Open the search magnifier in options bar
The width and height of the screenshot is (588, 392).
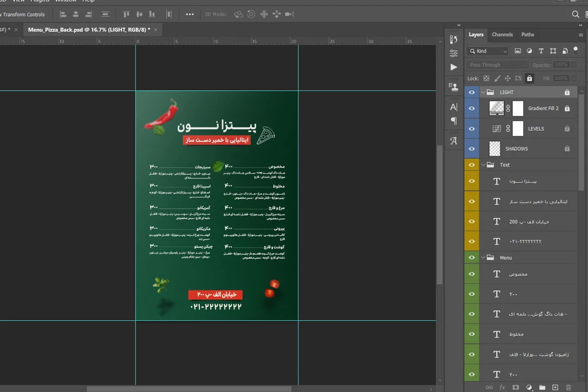pos(575,14)
